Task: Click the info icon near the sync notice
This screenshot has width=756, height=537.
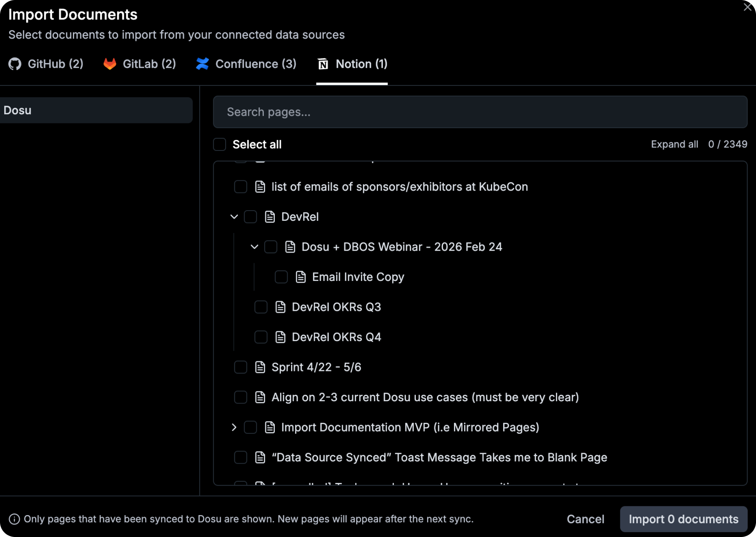Action: coord(14,519)
